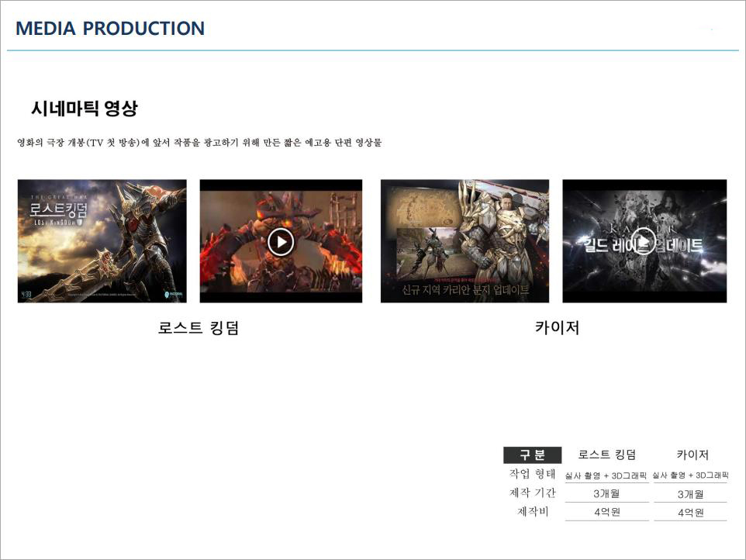Play the 길드 레이드 업데이트 Kaiser video
The height and width of the screenshot is (560, 746).
pyautogui.click(x=644, y=242)
